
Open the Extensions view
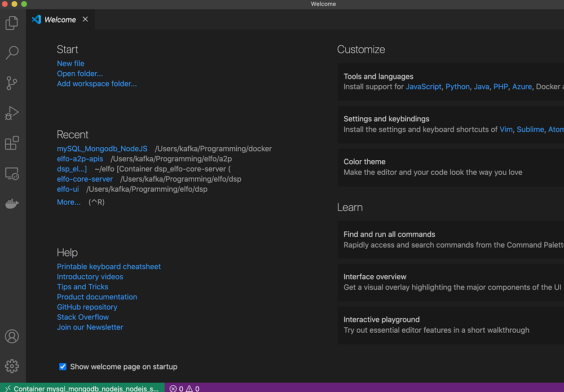pos(12,143)
